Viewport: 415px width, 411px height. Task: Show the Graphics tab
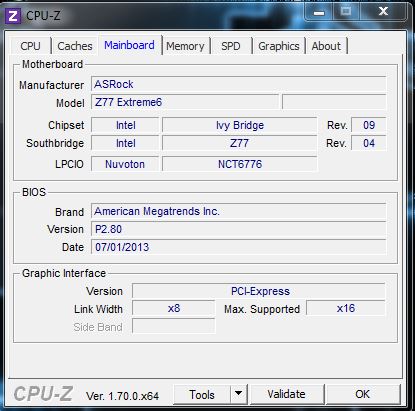click(x=279, y=46)
